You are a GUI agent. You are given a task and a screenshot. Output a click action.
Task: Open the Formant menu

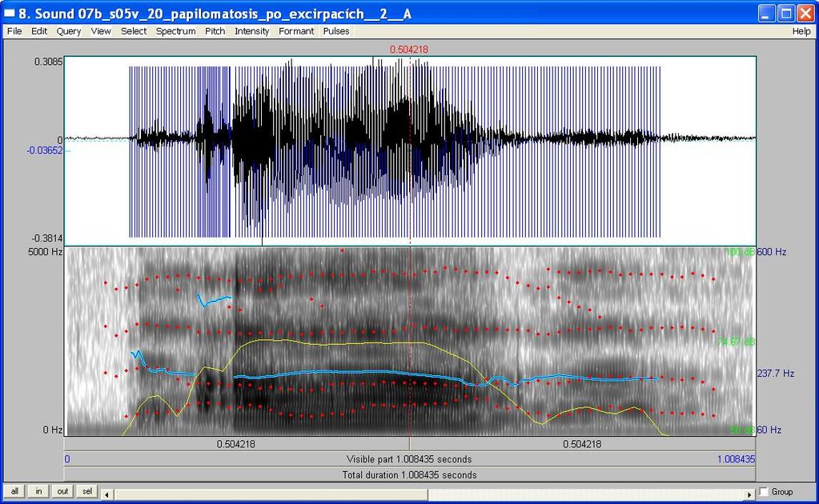296,31
